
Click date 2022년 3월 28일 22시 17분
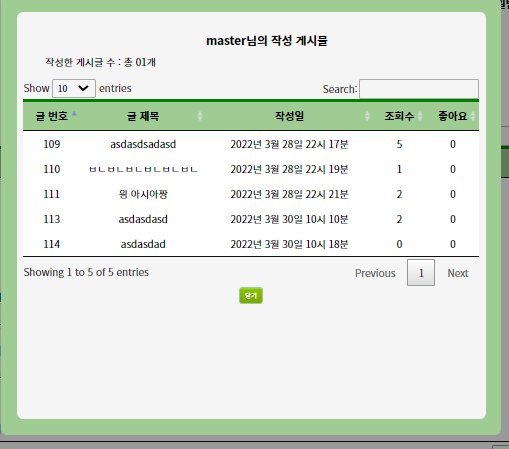click(289, 144)
